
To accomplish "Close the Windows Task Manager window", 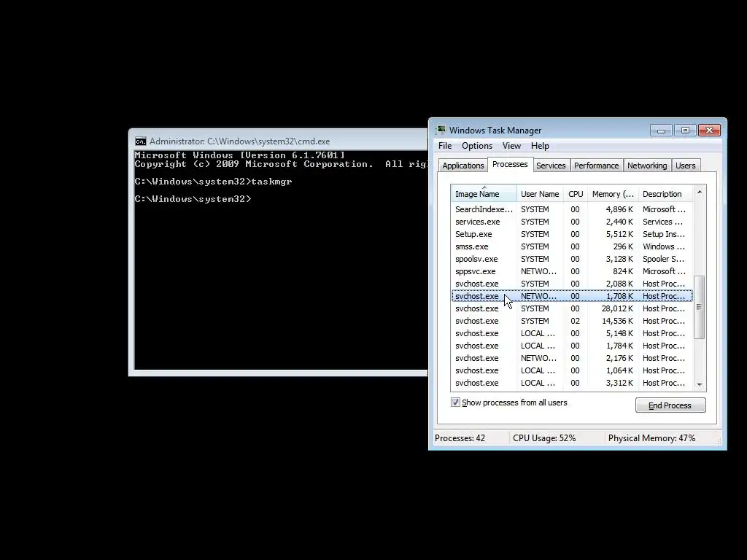I will pyautogui.click(x=709, y=131).
